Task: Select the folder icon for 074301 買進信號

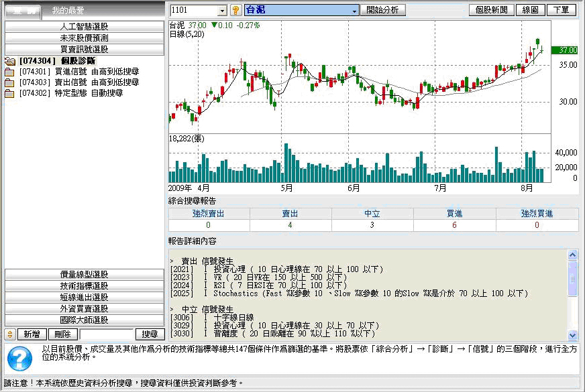Action: (9, 72)
